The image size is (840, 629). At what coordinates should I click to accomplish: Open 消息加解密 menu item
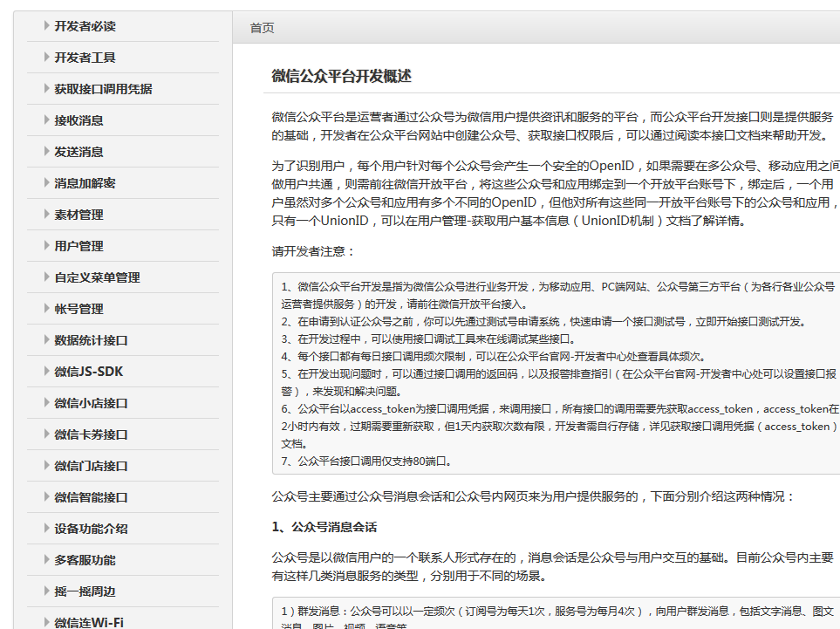pos(85,183)
